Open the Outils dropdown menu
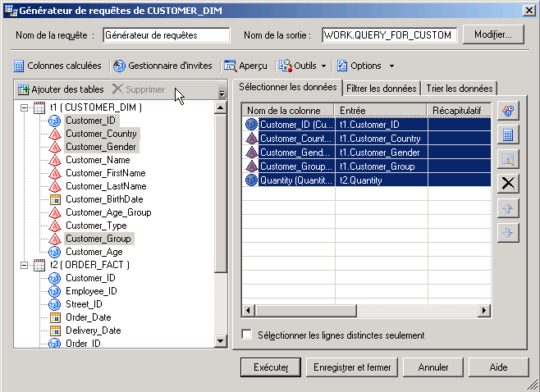Screen dimensions: 540x392 [304, 66]
